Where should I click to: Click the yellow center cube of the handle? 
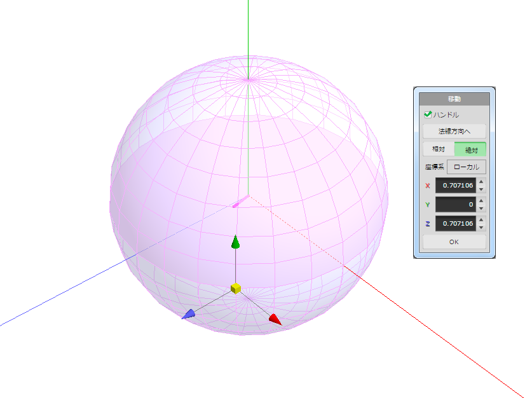click(236, 289)
